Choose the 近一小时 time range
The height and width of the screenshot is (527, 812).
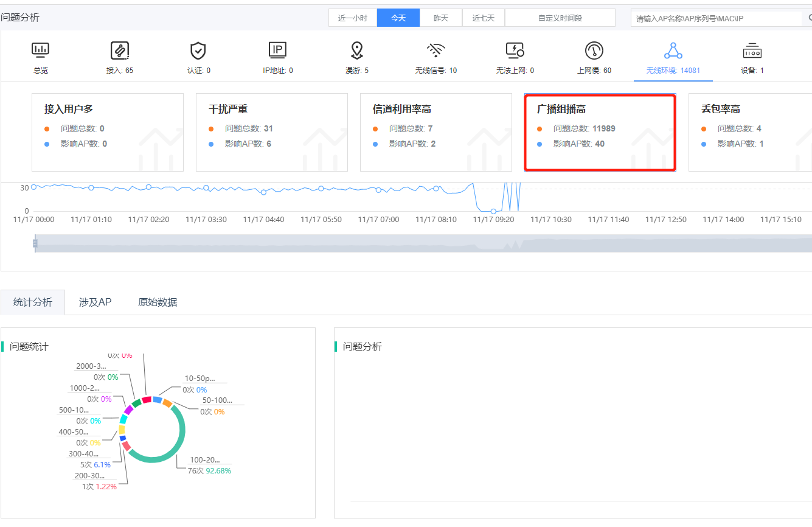click(x=353, y=18)
